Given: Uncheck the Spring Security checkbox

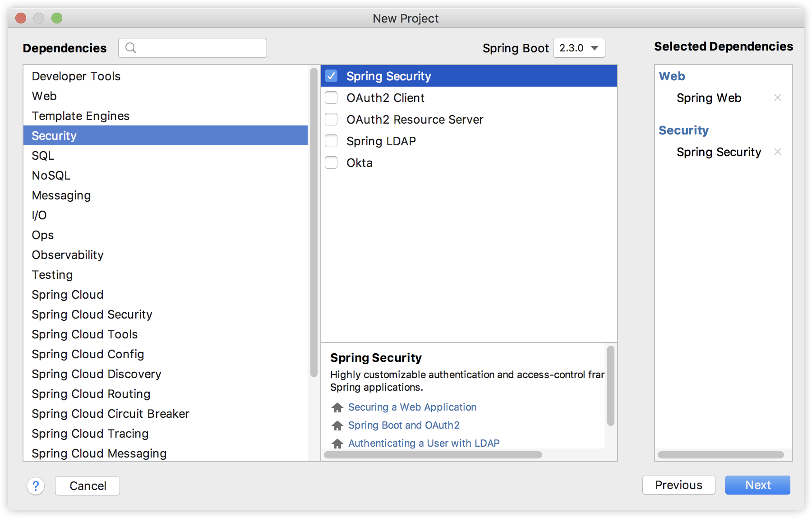Looking at the screenshot, I should (332, 76).
